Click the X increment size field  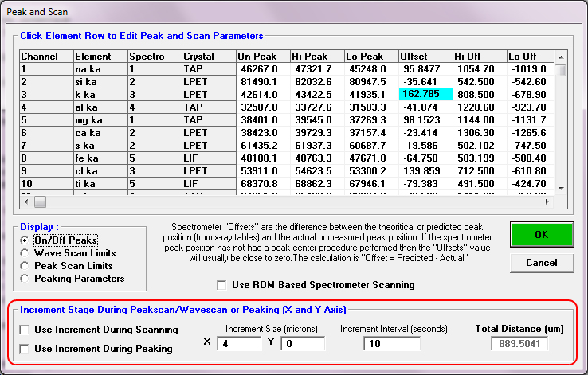[x=238, y=343]
